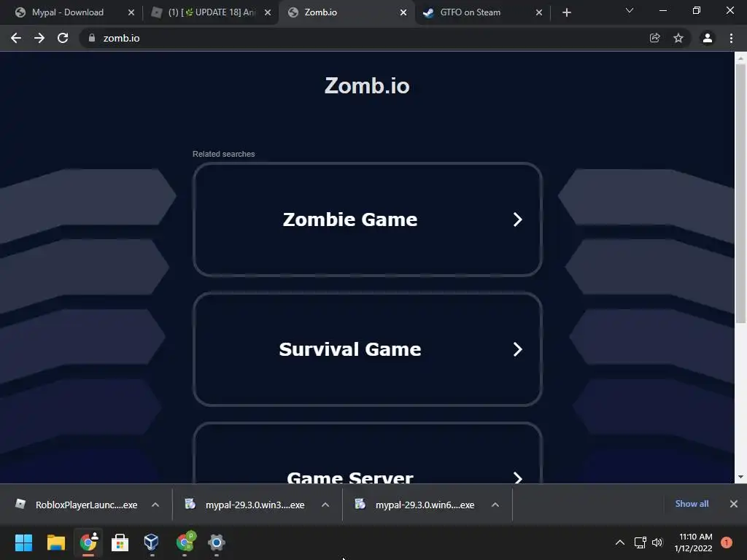This screenshot has width=747, height=560.
Task: Open clock and date 11:10 AM
Action: click(694, 542)
